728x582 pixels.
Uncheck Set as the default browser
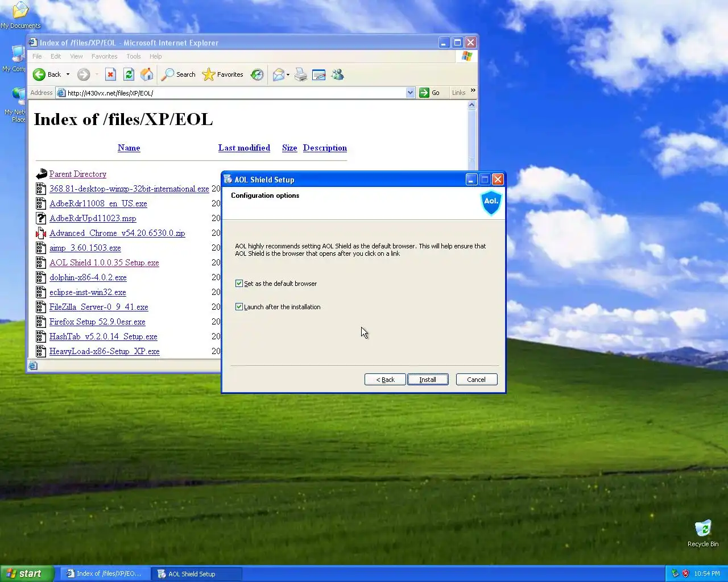(239, 283)
